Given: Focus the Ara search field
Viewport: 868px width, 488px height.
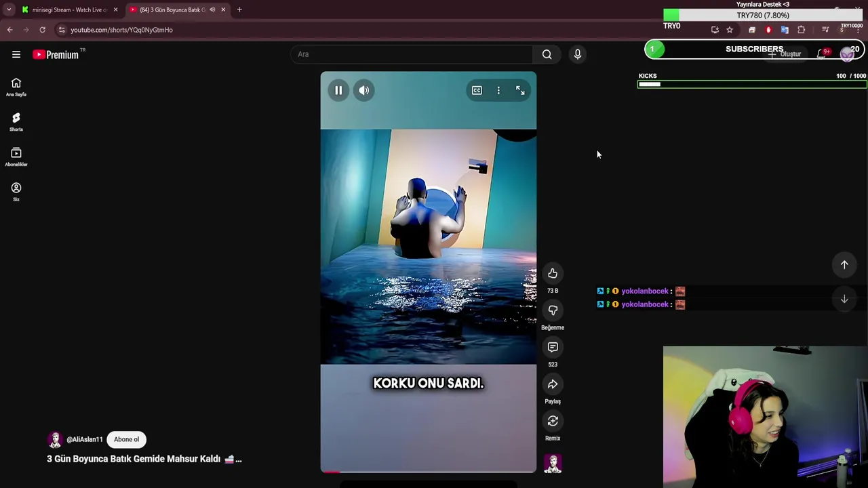Looking at the screenshot, I should 411,54.
